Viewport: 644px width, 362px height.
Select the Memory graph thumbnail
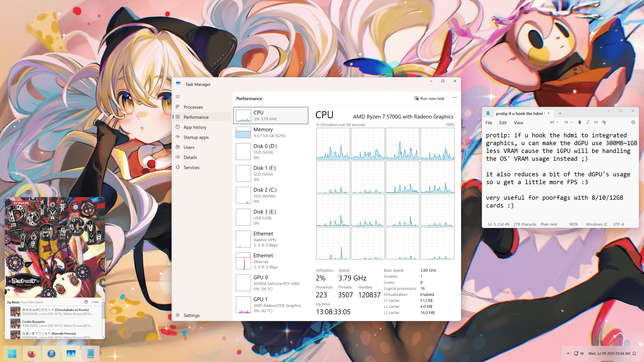[243, 132]
